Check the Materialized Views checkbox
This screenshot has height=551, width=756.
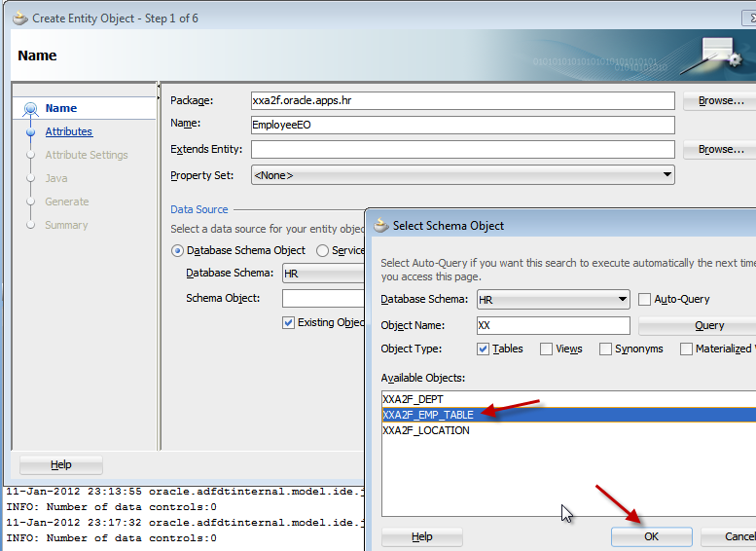pos(686,349)
